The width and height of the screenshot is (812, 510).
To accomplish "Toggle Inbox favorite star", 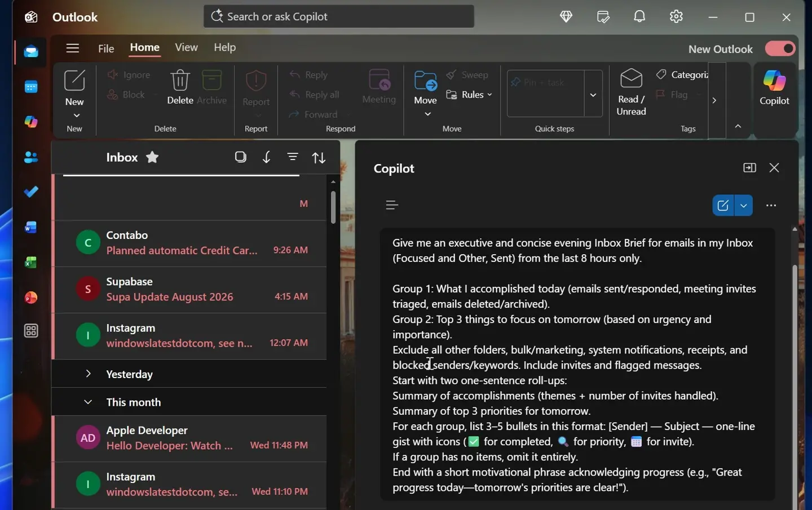I will click(152, 157).
